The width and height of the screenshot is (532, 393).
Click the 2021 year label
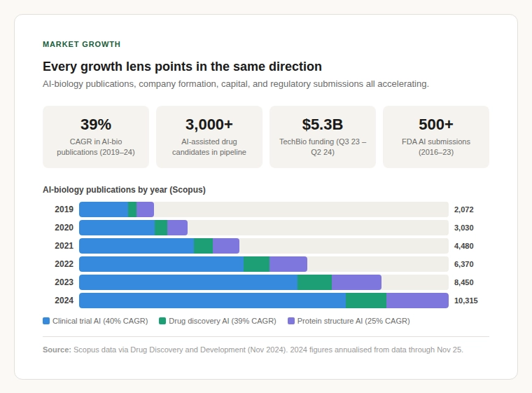click(64, 246)
